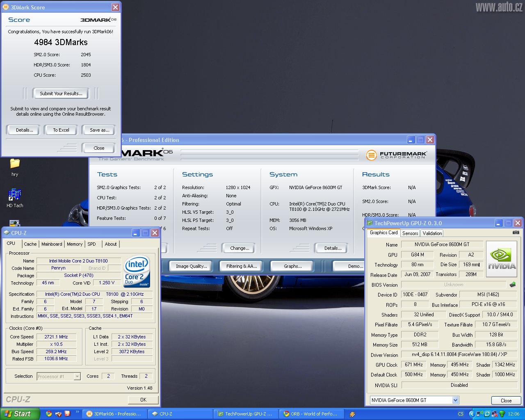Switch to the Cache tab in CPU-Z

coord(30,244)
